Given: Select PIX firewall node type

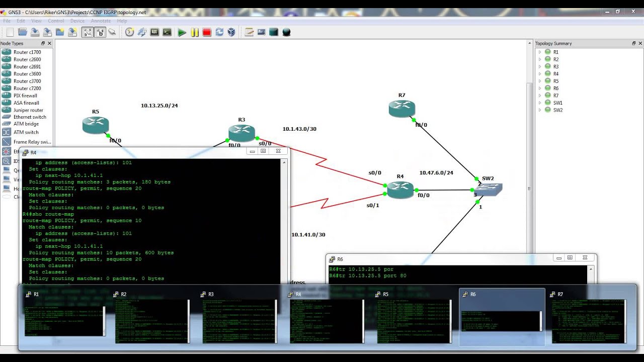Looking at the screenshot, I should [x=25, y=96].
